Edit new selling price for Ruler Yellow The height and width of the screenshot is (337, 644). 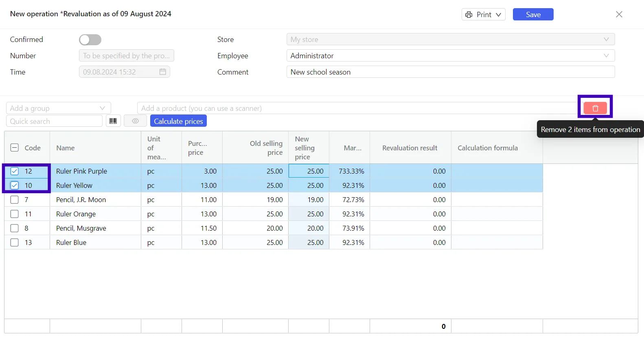[309, 185]
